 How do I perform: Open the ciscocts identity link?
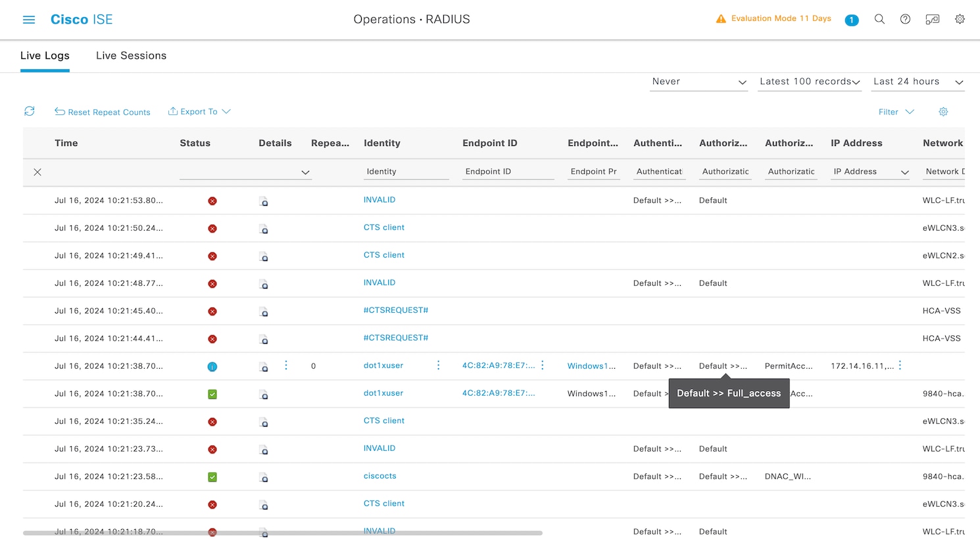tap(380, 476)
